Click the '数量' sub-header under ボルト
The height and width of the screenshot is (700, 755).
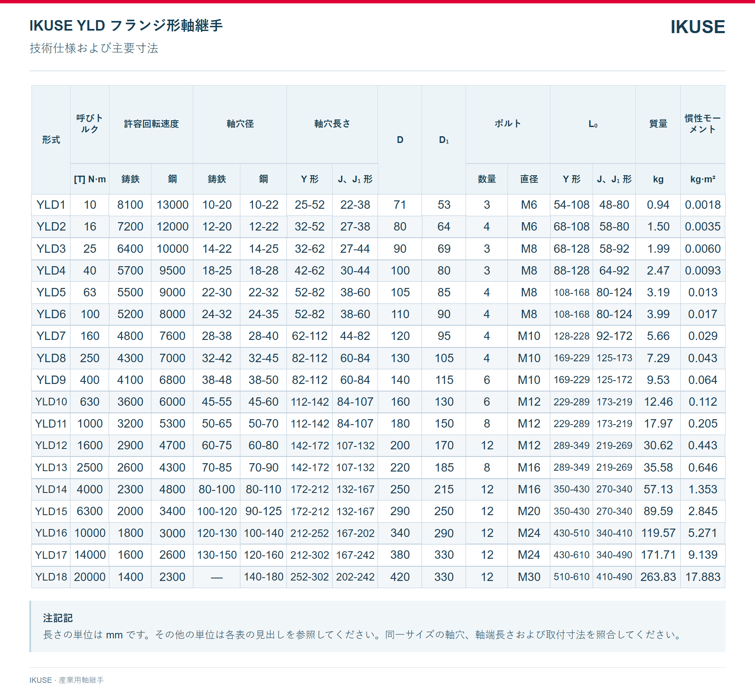pyautogui.click(x=487, y=179)
